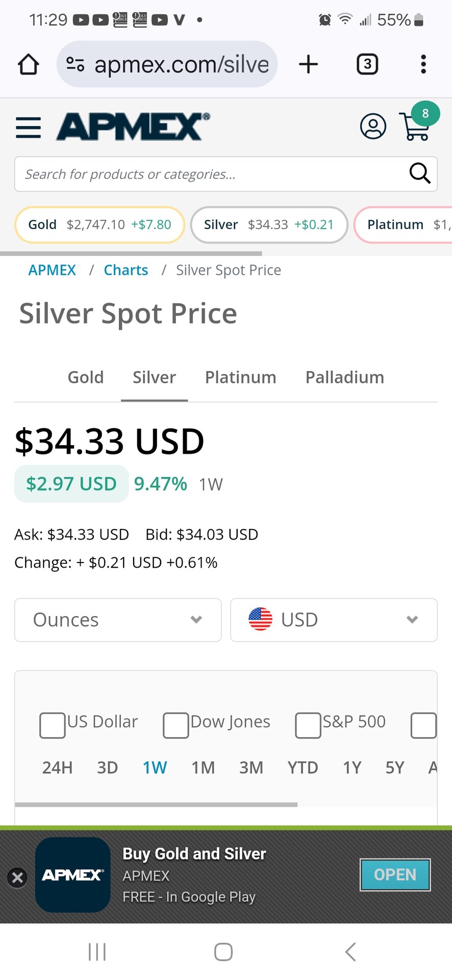Follow the Charts breadcrumb link
Screen dimensions: 452x980
(x=126, y=270)
